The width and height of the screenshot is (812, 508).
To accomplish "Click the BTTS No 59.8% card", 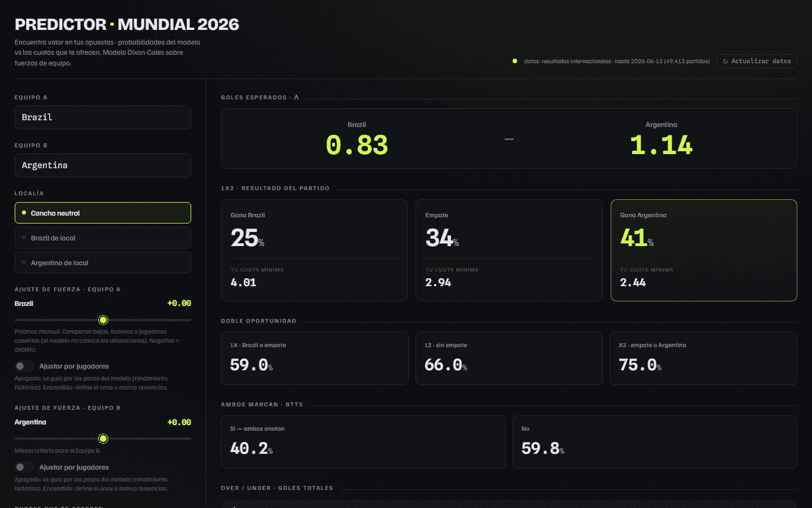I will pos(655,442).
